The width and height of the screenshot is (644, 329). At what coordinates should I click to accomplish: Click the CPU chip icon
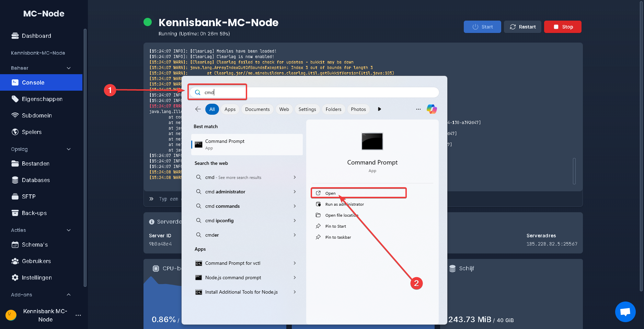[156, 269]
